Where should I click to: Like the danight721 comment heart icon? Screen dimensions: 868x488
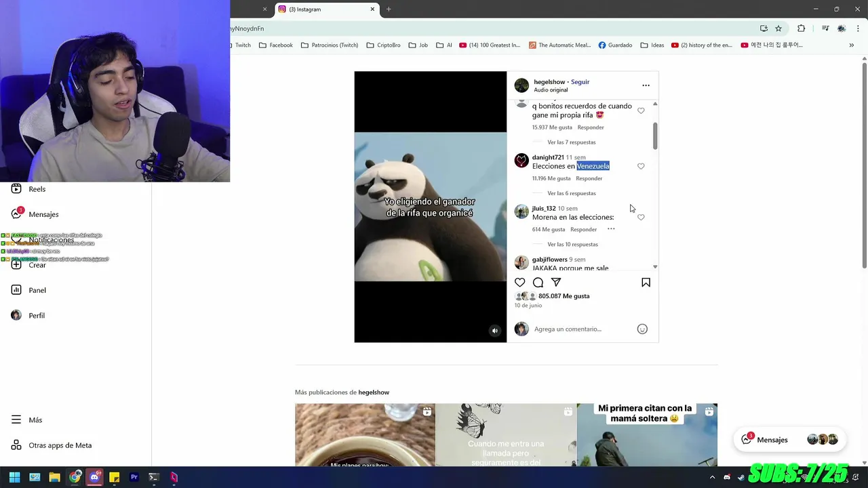pyautogui.click(x=641, y=166)
